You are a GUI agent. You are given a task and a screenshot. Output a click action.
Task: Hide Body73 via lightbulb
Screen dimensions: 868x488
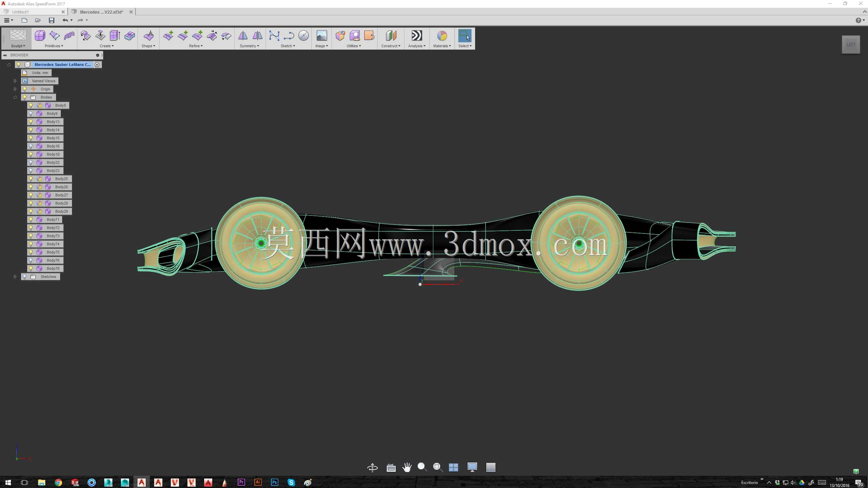click(x=31, y=236)
